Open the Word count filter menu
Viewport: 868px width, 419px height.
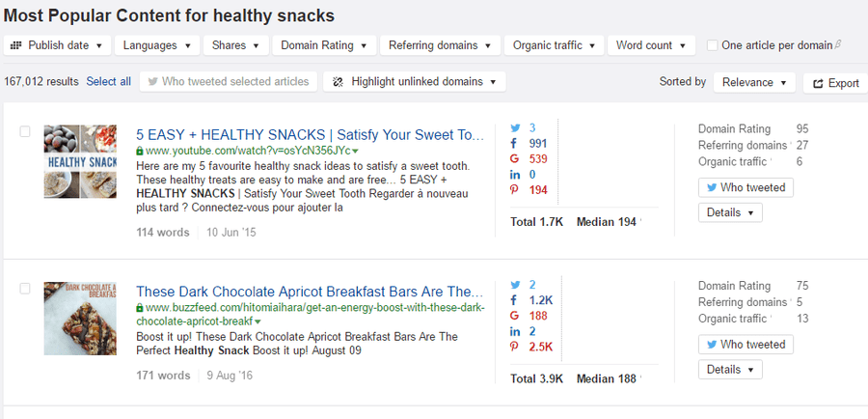tap(652, 45)
